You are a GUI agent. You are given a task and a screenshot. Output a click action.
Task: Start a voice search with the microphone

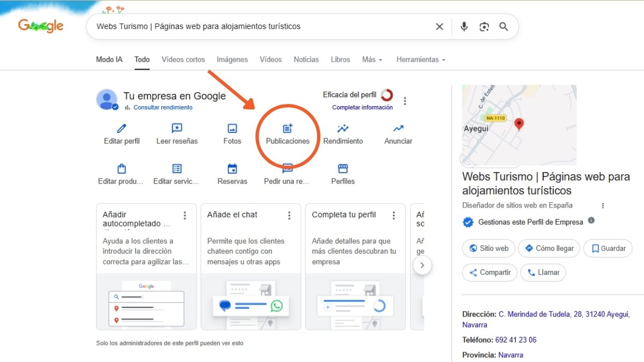tap(464, 26)
